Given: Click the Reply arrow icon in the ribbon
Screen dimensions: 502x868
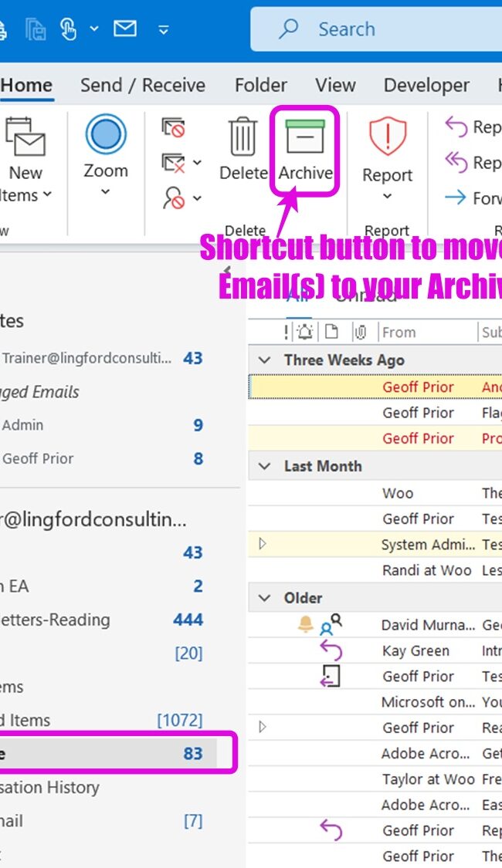Looking at the screenshot, I should point(456,127).
